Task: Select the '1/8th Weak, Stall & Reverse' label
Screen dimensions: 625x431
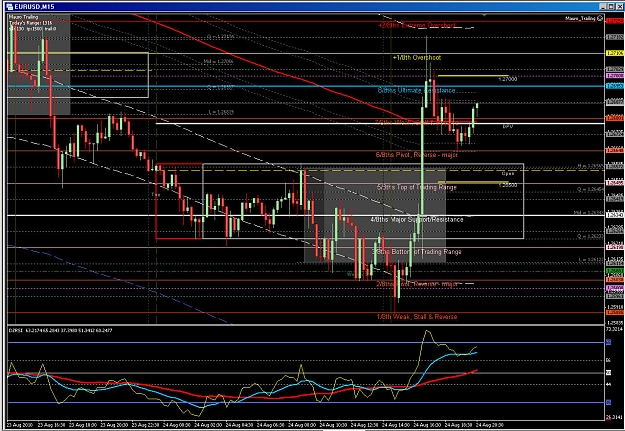Action: 417,317
